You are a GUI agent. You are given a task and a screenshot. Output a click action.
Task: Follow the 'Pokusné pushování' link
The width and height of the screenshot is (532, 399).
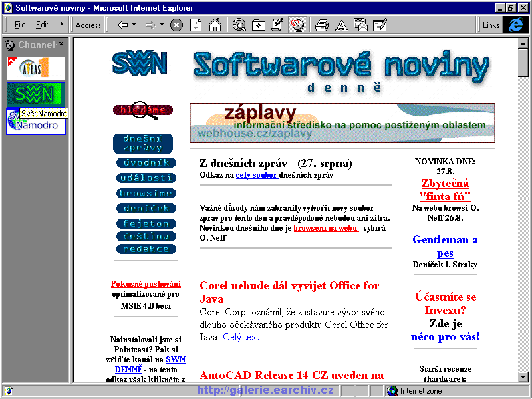coord(146,284)
